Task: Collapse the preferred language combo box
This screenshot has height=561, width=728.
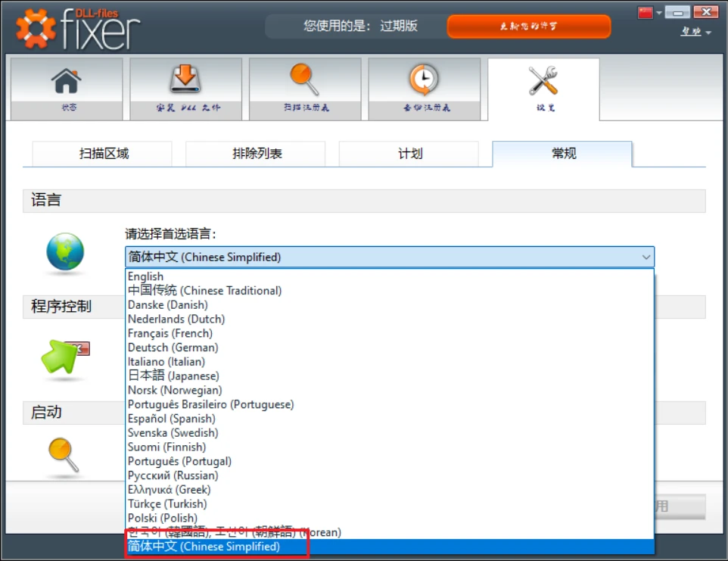Action: click(646, 257)
